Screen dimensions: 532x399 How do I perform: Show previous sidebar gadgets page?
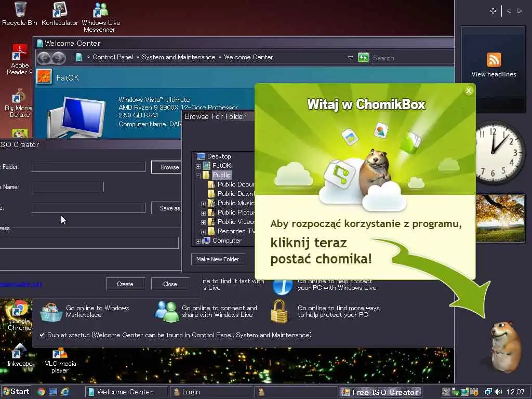(509, 11)
